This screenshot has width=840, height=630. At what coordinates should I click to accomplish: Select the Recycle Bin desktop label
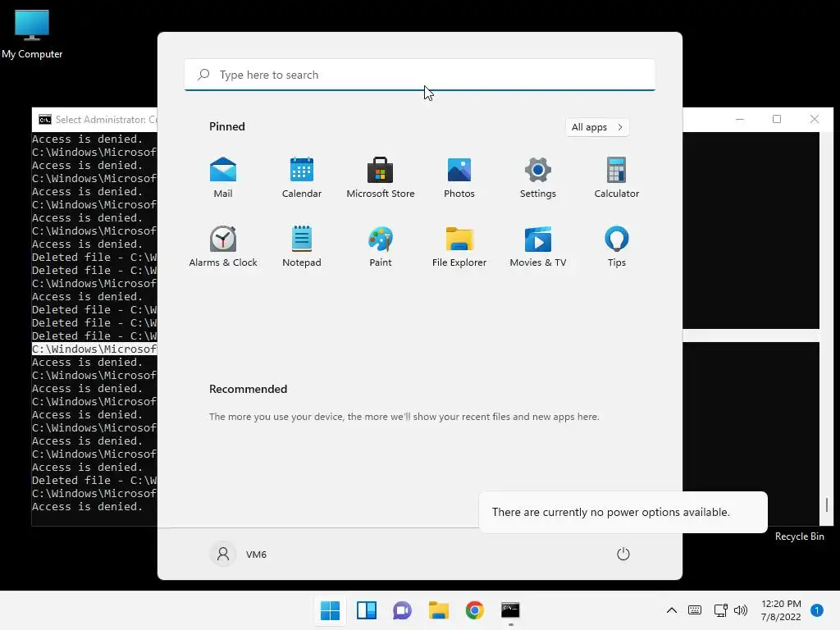799,536
